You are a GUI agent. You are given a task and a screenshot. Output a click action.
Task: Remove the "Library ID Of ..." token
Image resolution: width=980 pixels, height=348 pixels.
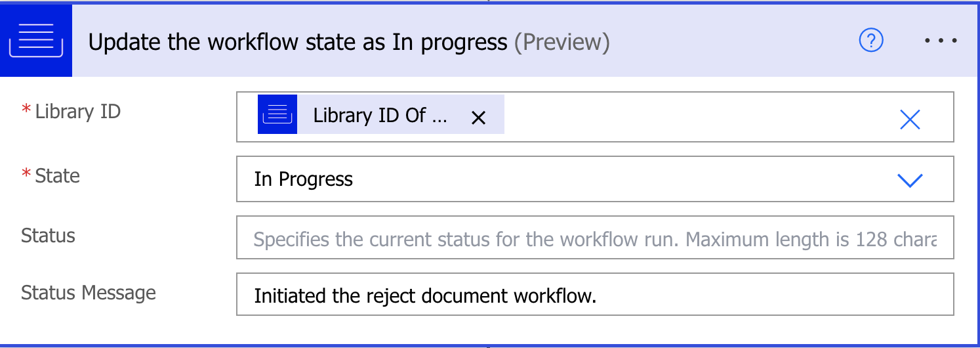479,118
